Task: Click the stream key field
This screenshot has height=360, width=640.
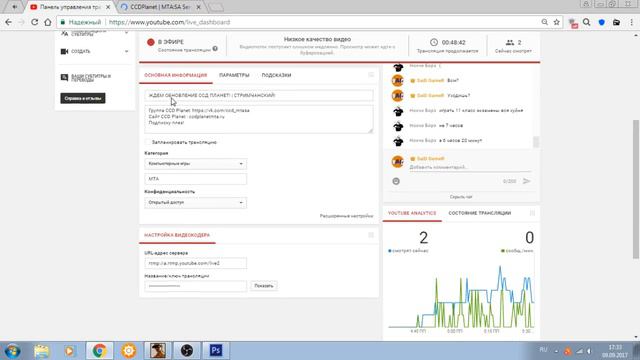Action: pos(196,286)
